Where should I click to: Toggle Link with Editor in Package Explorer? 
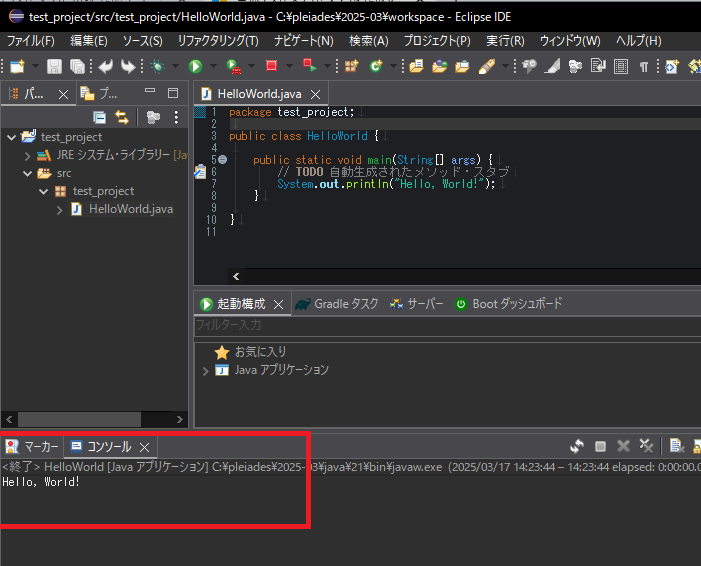coord(122,118)
